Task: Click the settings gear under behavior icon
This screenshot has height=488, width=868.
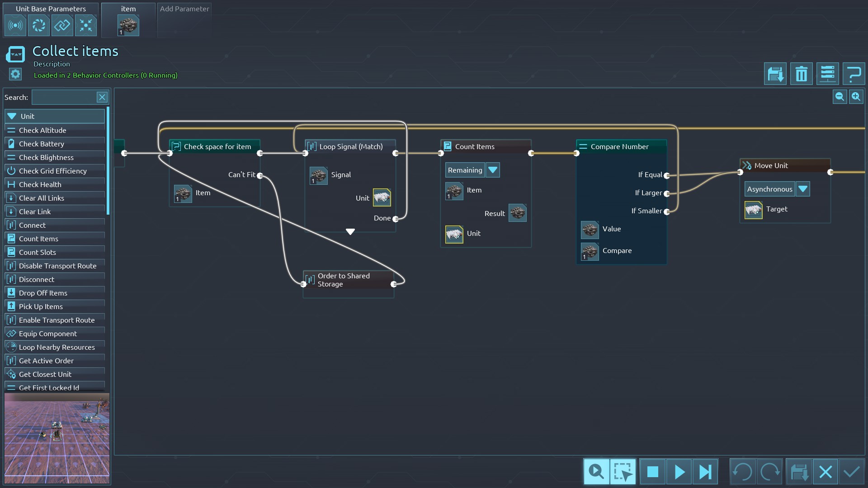Action: click(x=15, y=74)
